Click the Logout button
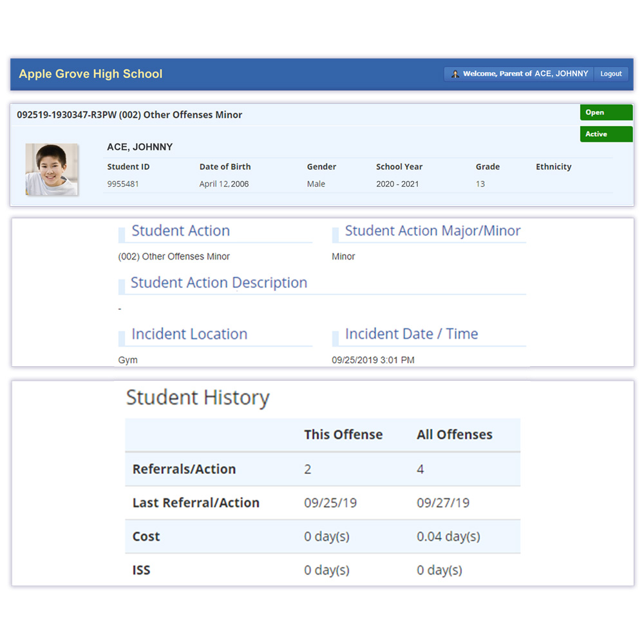The height and width of the screenshot is (644, 644). (x=611, y=74)
